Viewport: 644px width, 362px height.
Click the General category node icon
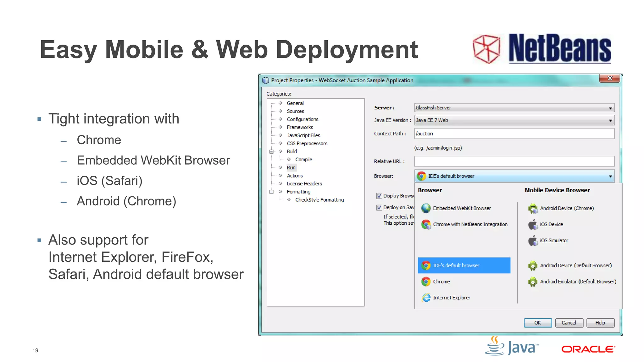[280, 103]
